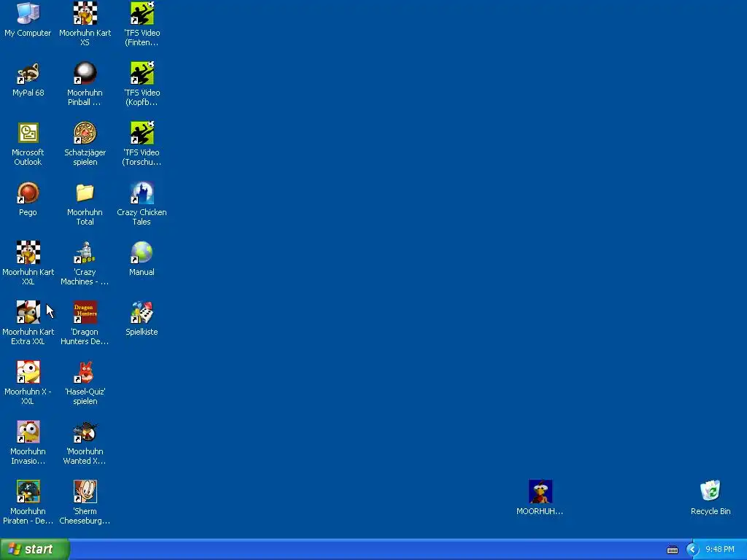Viewport: 747px width, 560px height.
Task: Open the Windows start menu button
Action: click(x=34, y=549)
